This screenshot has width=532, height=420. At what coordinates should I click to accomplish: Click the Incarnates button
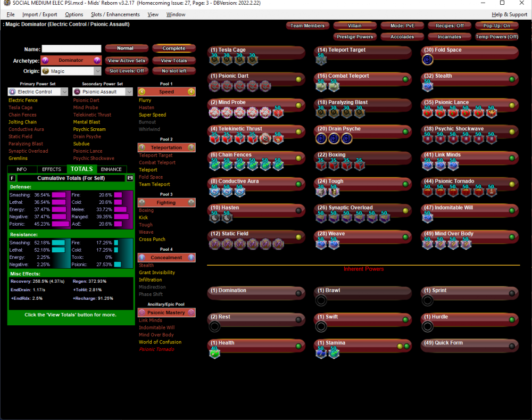449,37
